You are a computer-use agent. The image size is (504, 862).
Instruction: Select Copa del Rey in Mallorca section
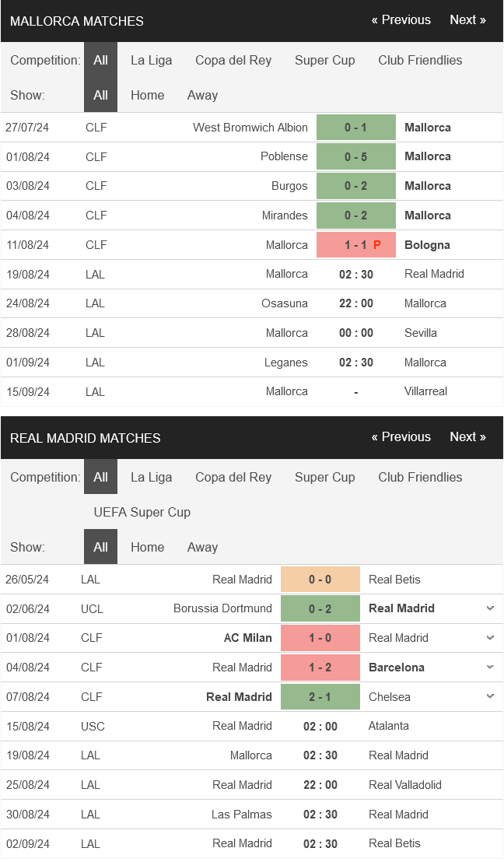pyautogui.click(x=233, y=61)
